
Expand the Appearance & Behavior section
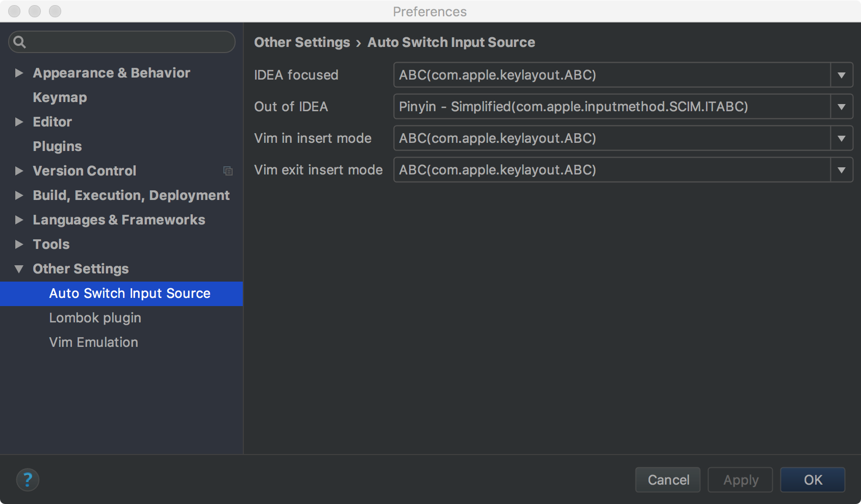[19, 73]
